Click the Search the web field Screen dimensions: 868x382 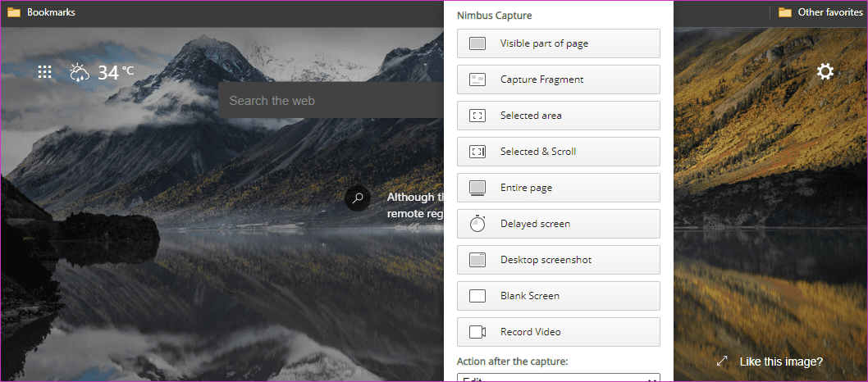tap(331, 100)
